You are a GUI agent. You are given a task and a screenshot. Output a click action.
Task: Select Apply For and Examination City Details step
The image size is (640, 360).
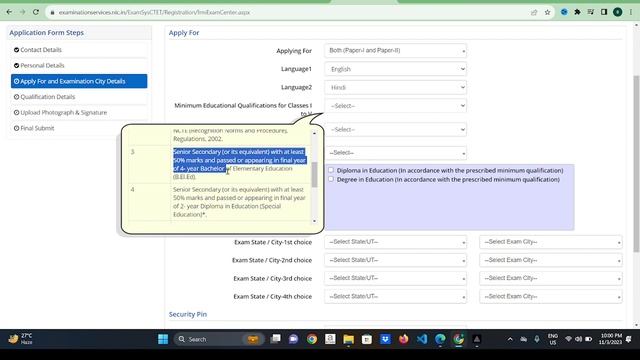79,81
